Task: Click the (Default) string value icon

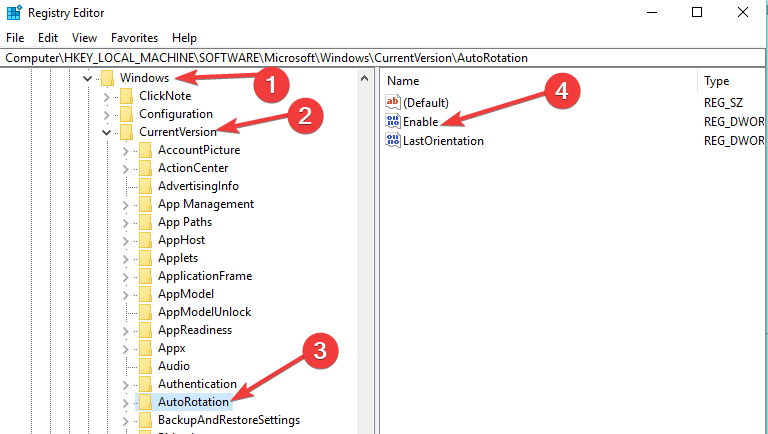Action: [393, 102]
